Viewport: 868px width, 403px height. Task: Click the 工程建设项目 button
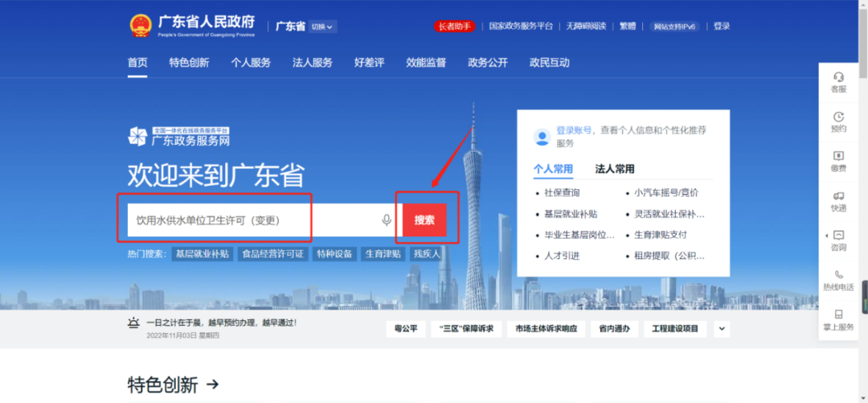[x=675, y=329]
